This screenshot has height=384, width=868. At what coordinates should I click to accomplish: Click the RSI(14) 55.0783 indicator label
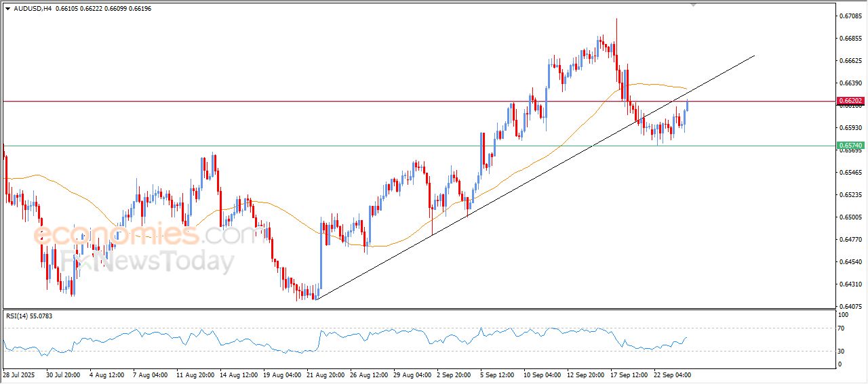pos(29,316)
